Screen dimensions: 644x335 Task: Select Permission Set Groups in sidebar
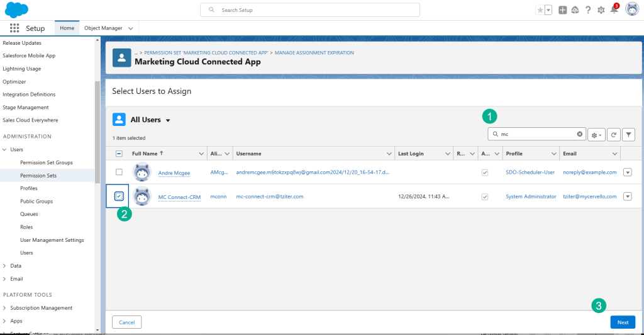point(46,162)
